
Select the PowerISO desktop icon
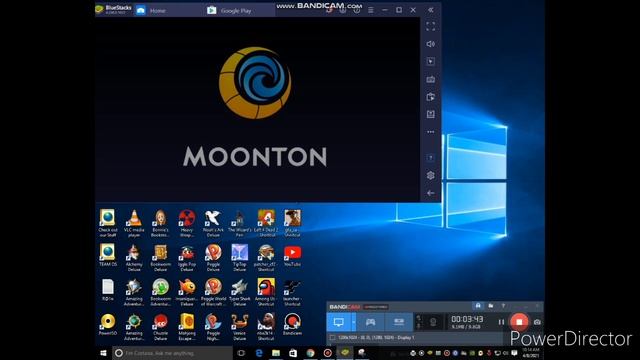click(108, 324)
